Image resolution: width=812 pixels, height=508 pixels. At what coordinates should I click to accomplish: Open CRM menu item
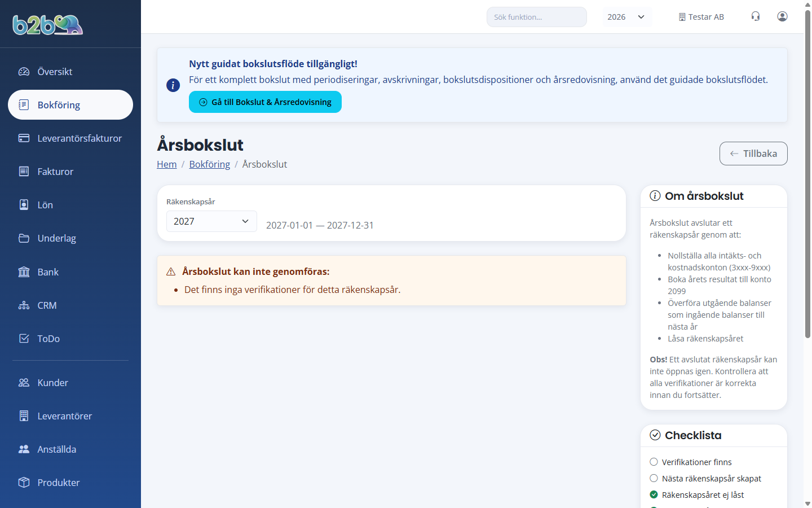[x=70, y=305]
